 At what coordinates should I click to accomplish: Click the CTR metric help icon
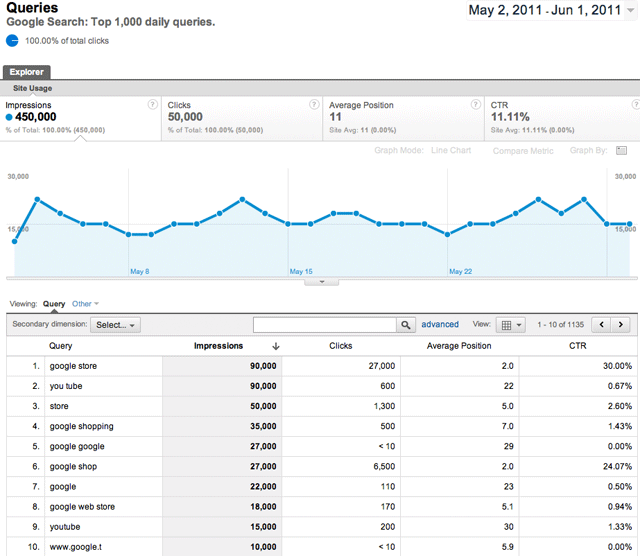(x=630, y=104)
